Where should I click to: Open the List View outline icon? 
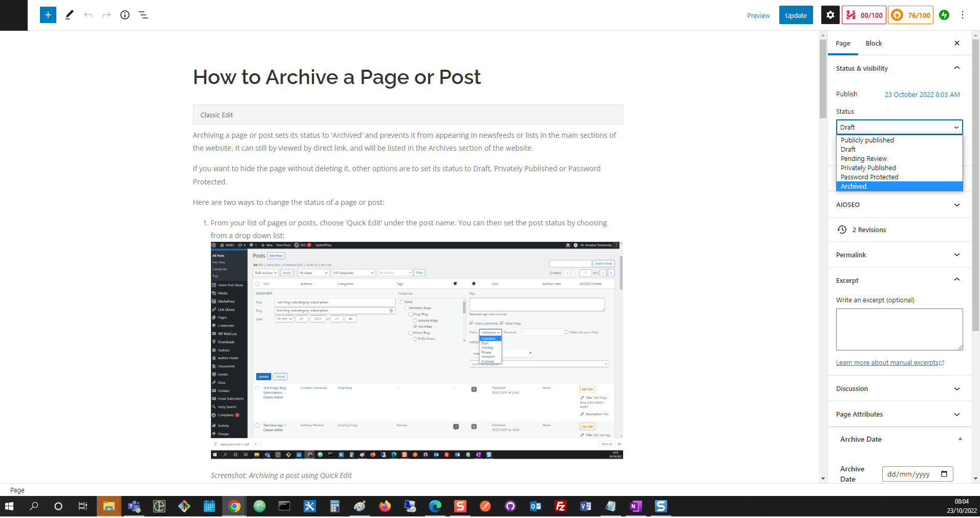(x=143, y=15)
